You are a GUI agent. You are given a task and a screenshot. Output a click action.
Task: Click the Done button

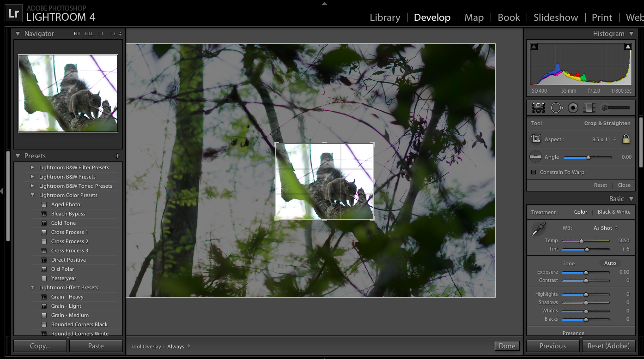(x=507, y=346)
